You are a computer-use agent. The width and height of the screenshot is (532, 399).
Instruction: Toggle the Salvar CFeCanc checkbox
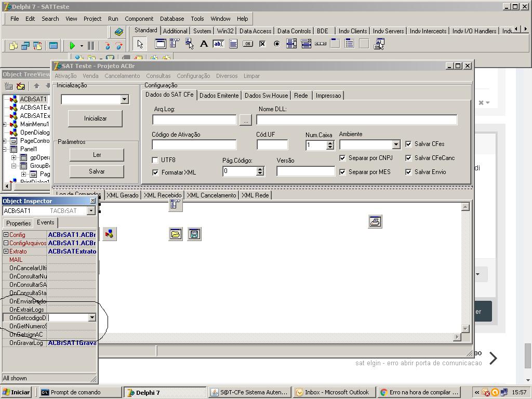pos(408,158)
